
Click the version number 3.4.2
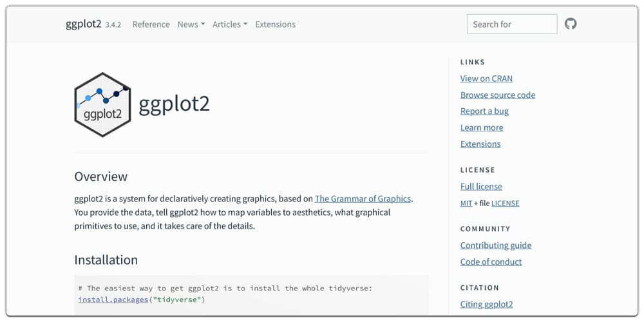[x=113, y=25]
